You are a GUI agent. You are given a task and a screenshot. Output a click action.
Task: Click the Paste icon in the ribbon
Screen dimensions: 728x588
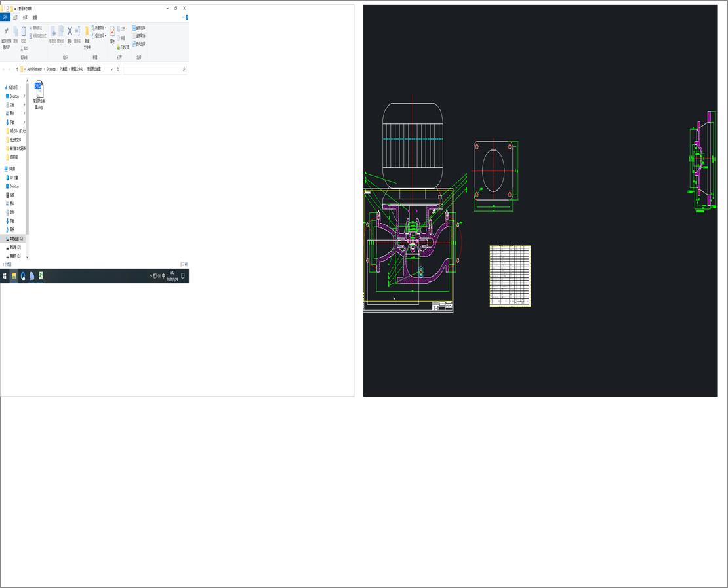[23, 31]
